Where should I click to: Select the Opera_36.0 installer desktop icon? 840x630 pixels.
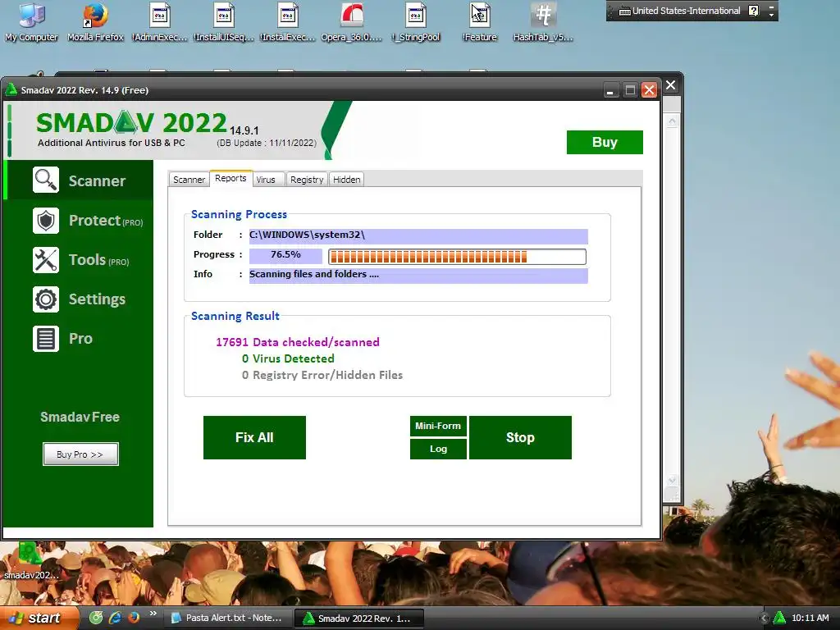tap(351, 22)
